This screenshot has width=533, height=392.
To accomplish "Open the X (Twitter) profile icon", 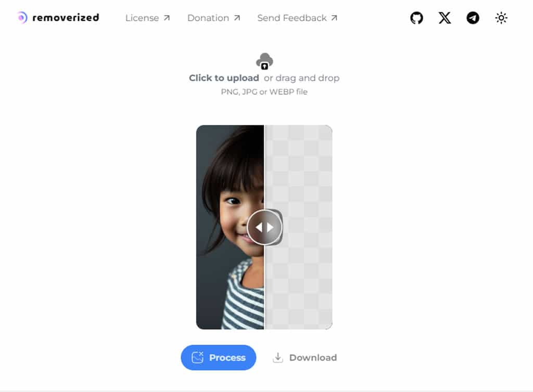I will pyautogui.click(x=445, y=18).
